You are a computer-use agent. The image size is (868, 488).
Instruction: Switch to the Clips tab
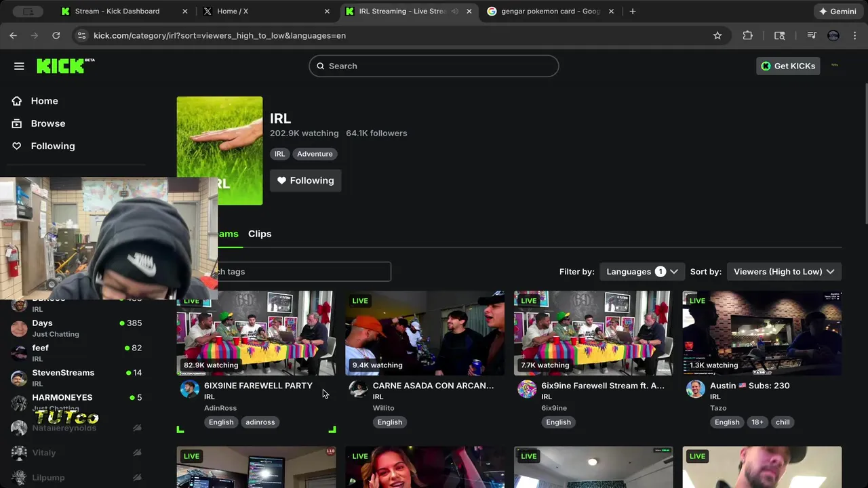pyautogui.click(x=260, y=234)
